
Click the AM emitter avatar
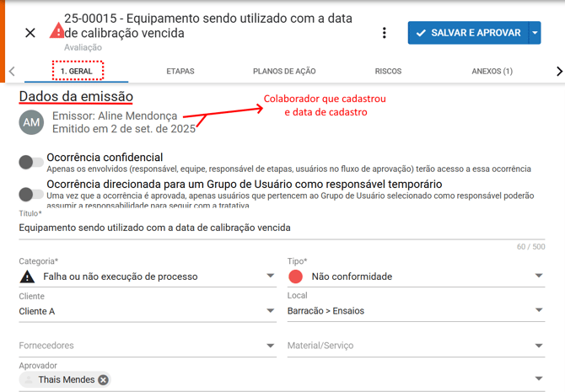tap(31, 122)
